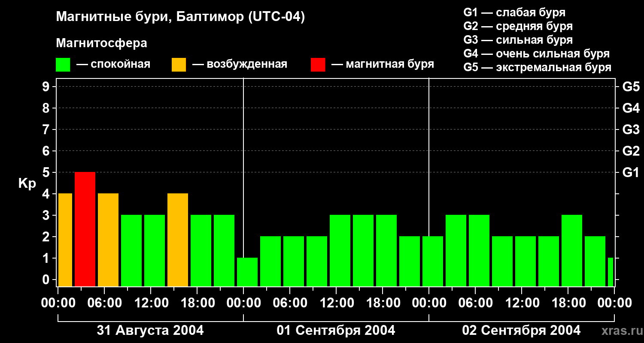The image size is (644, 343).
Task: Select the green Kp 1 bar at midnight starting 1 September
Action: [247, 272]
